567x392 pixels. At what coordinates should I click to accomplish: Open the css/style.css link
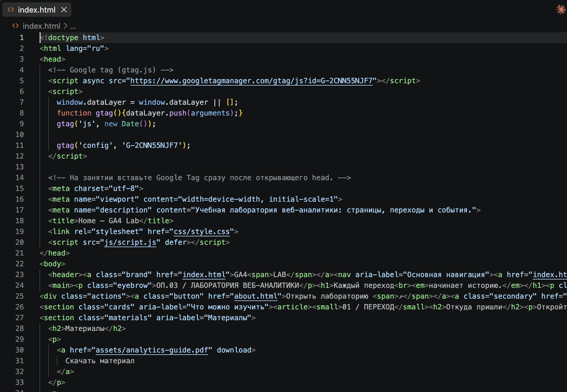click(202, 232)
